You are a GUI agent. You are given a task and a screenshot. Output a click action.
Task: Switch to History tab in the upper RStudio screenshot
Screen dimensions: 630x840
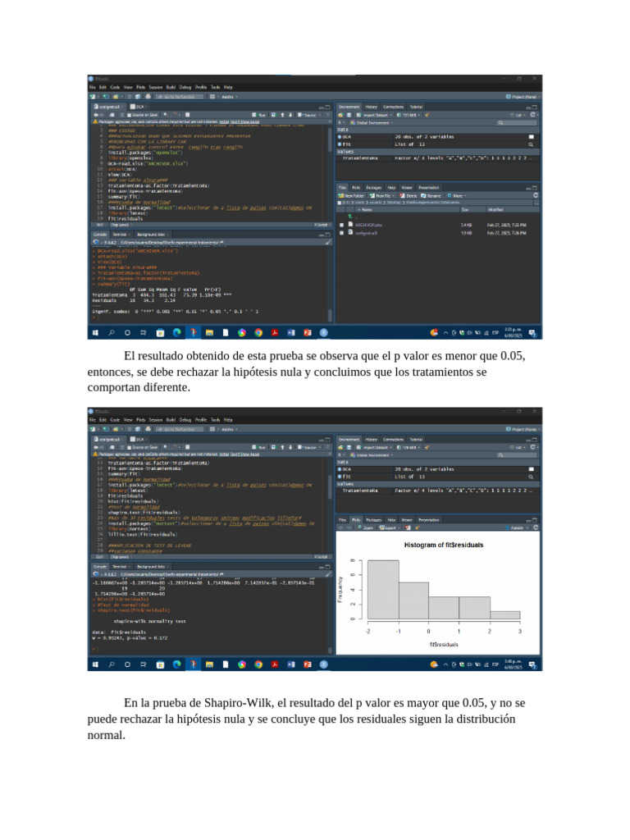pyautogui.click(x=372, y=107)
